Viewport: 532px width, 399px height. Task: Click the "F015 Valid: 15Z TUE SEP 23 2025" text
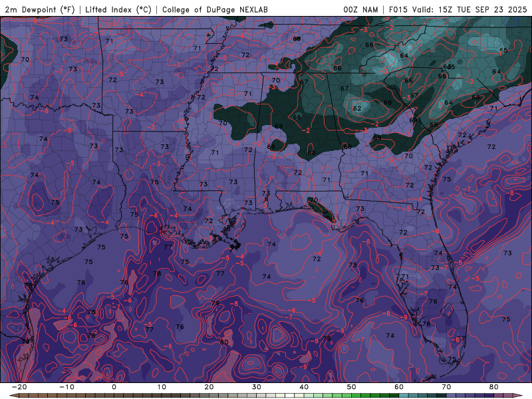point(458,9)
